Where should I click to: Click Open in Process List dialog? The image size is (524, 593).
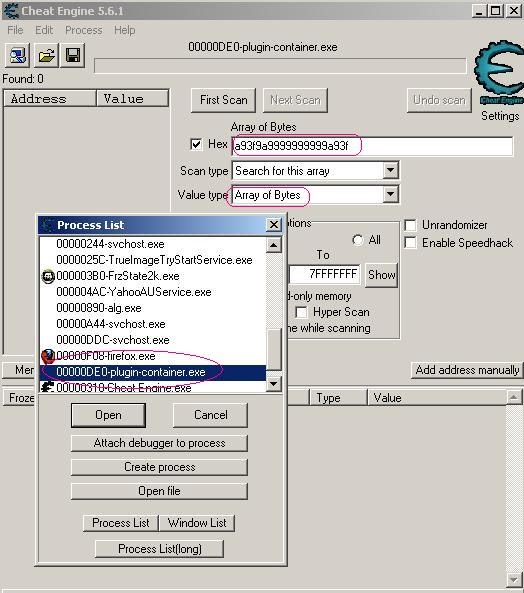[x=108, y=415]
